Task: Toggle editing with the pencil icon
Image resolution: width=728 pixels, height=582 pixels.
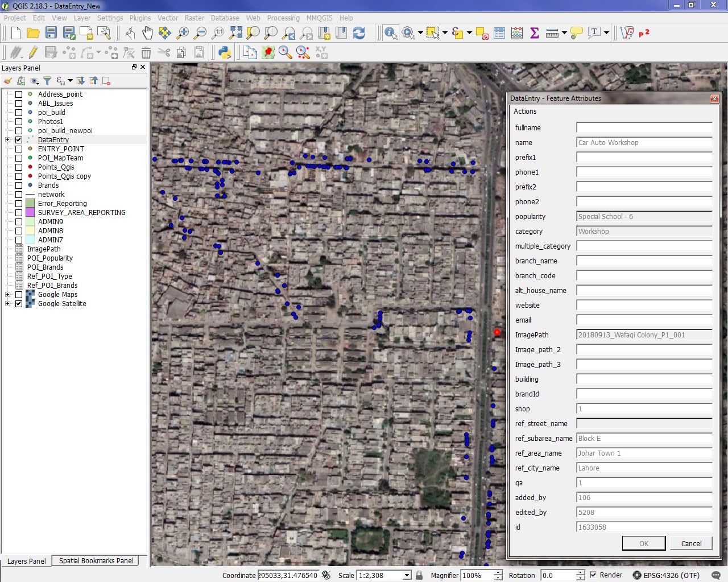Action: point(33,53)
